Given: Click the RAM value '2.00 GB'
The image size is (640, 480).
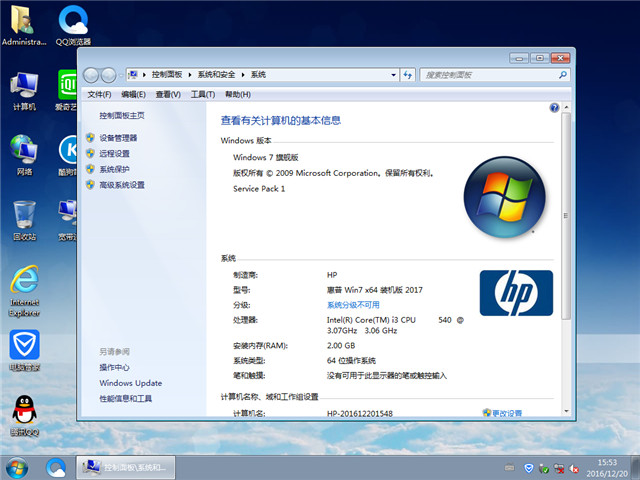Looking at the screenshot, I should click(341, 345).
